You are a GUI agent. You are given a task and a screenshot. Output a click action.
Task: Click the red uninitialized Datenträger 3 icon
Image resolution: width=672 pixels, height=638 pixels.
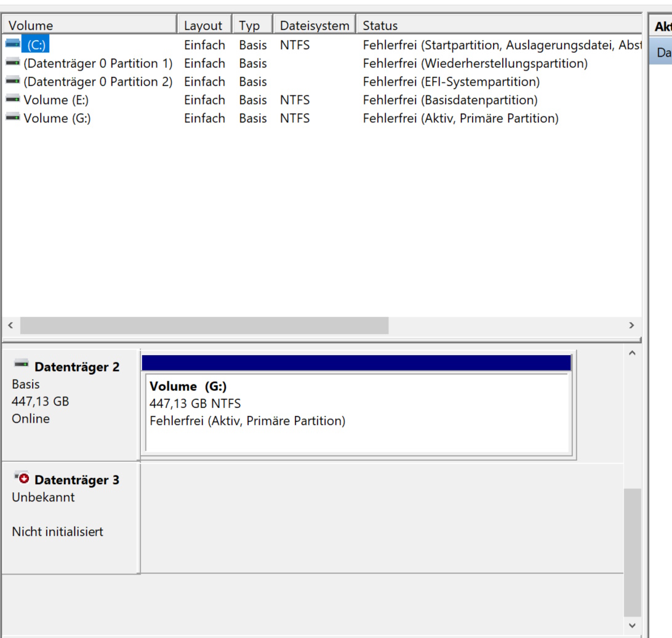click(x=22, y=478)
